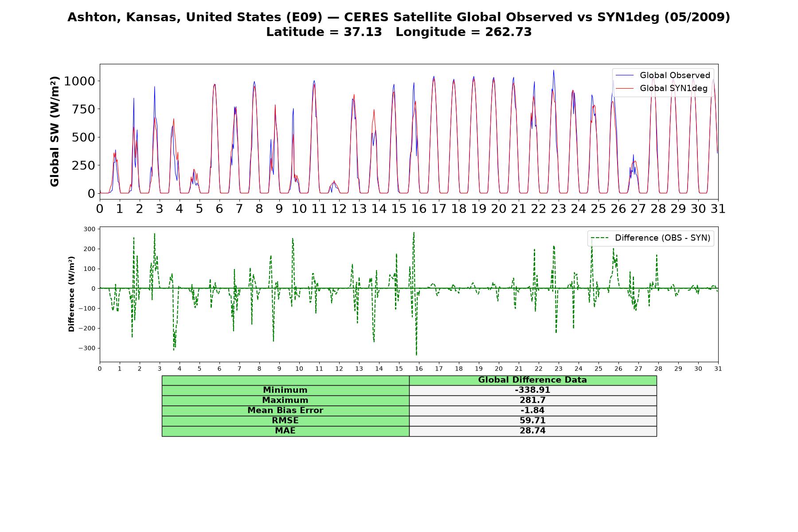Click the Global SW (W/m²) axis label
798x532 pixels.
55,132
